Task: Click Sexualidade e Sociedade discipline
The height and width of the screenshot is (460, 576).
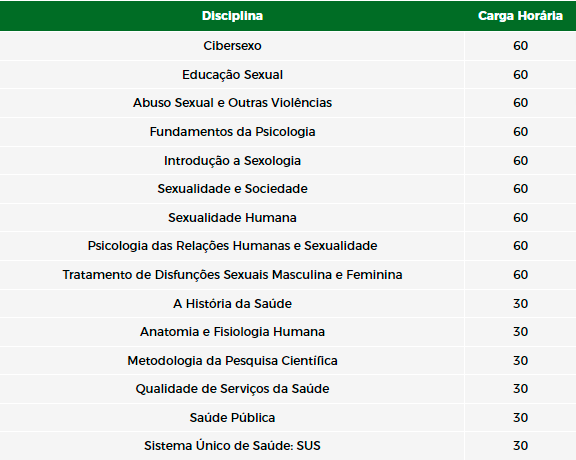Action: pos(232,188)
